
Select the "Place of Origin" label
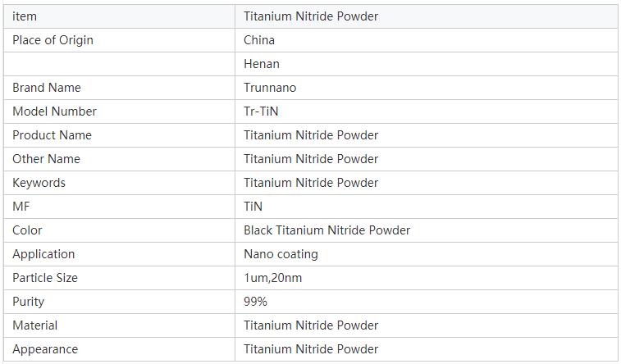[53, 40]
